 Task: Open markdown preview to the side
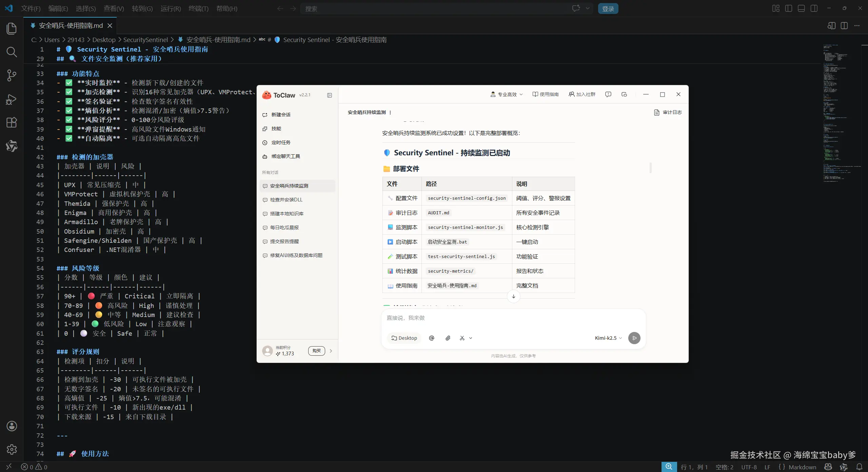click(x=831, y=26)
